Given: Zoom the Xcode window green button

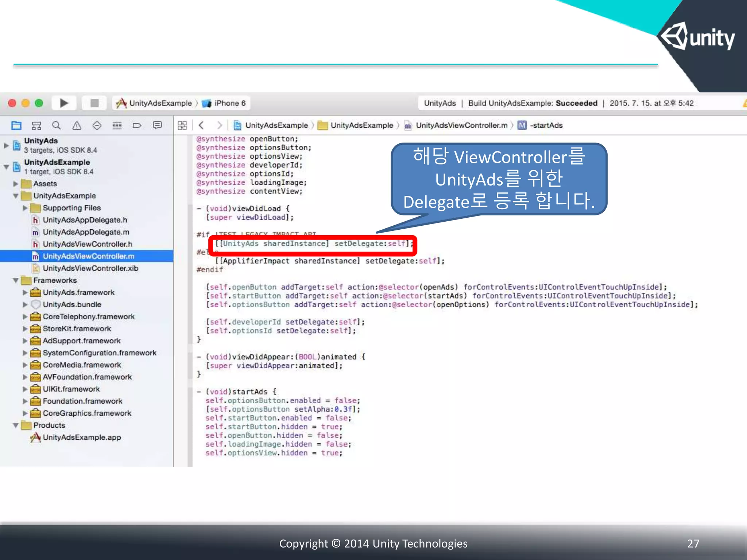Looking at the screenshot, I should [x=39, y=103].
